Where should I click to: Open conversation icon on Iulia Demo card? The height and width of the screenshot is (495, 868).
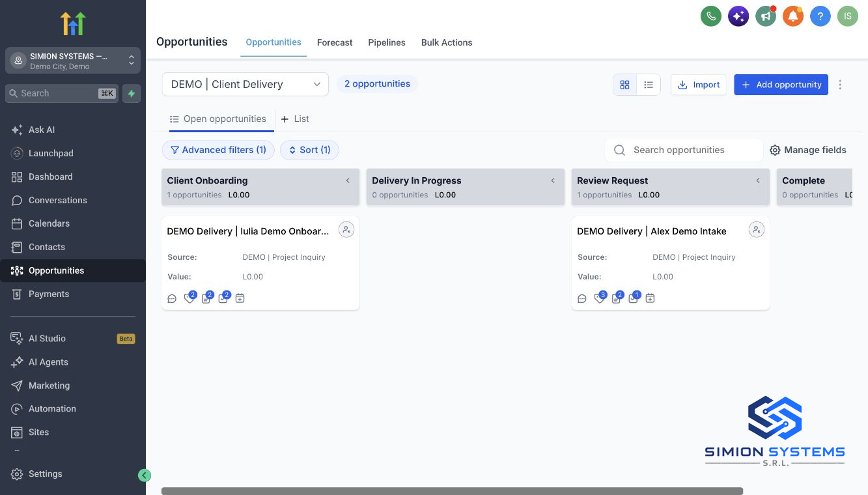172,298
